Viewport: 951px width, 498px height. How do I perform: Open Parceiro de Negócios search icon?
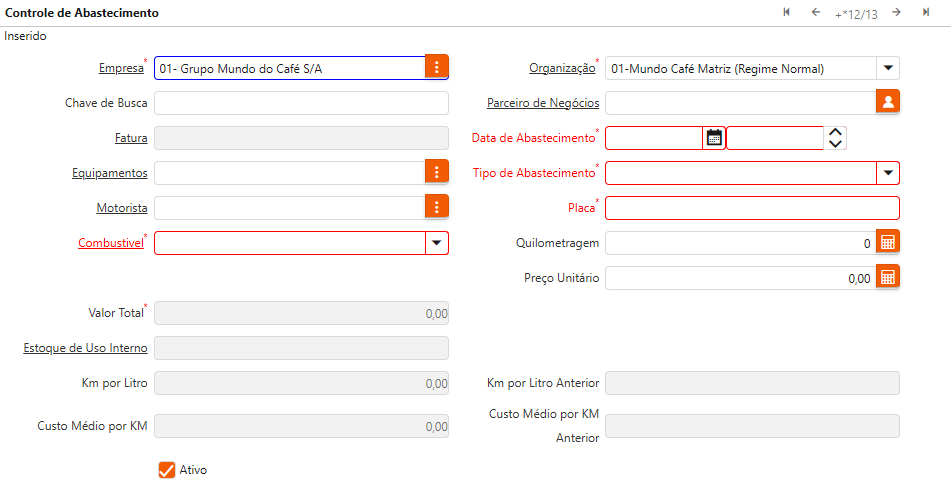[888, 102]
